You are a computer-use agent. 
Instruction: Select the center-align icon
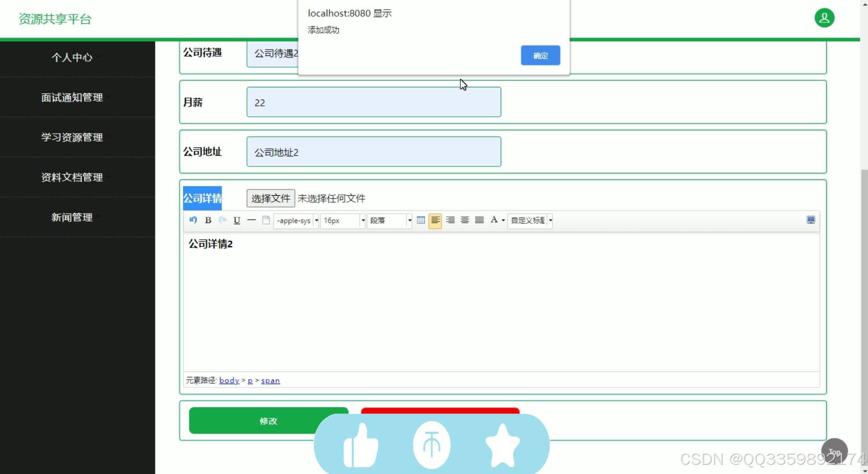(465, 220)
